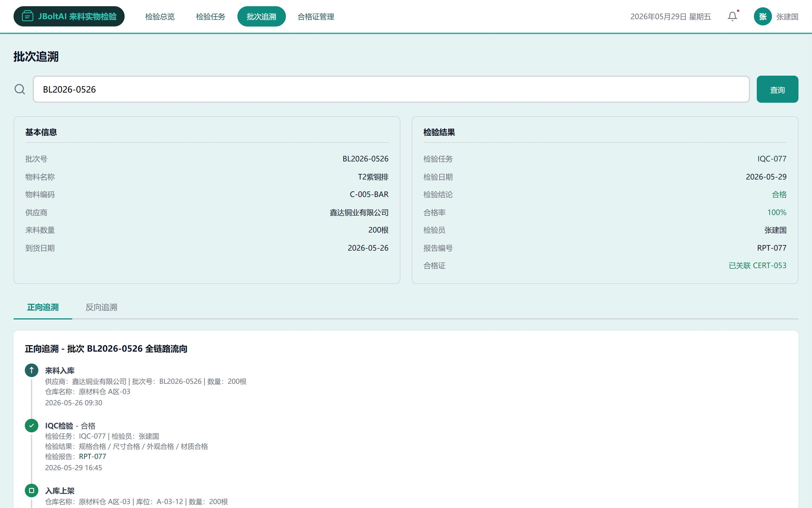Click the 检验结果 line with 规格合格
This screenshot has width=812, height=508.
pos(127,446)
